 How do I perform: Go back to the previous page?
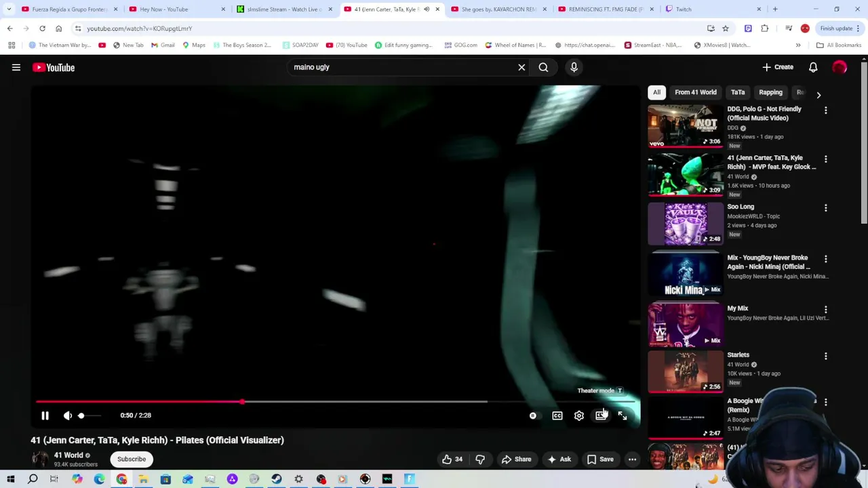pyautogui.click(x=9, y=28)
